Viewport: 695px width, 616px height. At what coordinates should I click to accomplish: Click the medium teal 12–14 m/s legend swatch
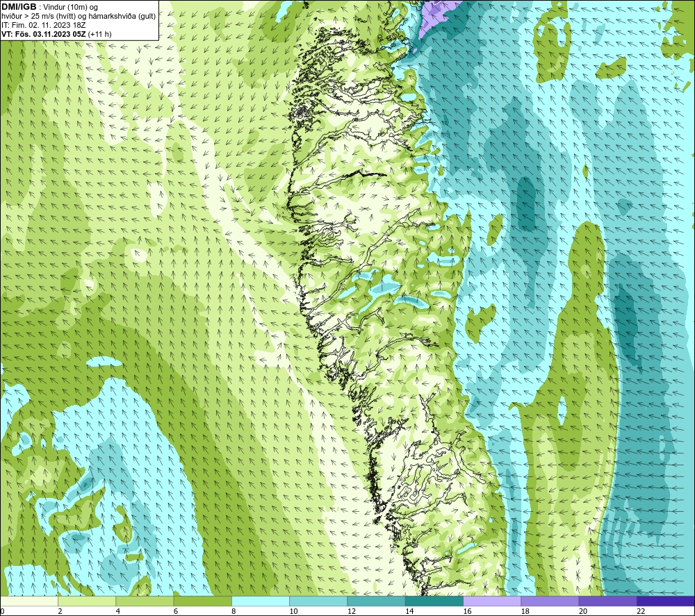(376, 601)
